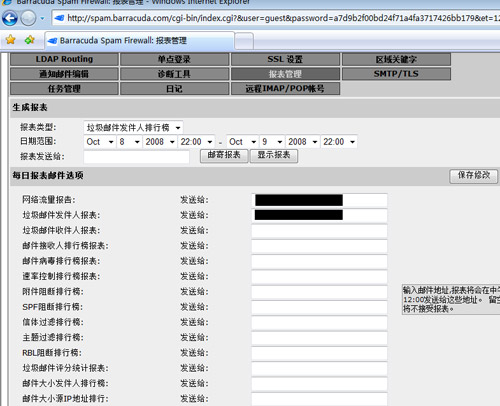The width and height of the screenshot is (500, 406).
Task: Open the end day 9 dropdown
Action: pos(272,142)
